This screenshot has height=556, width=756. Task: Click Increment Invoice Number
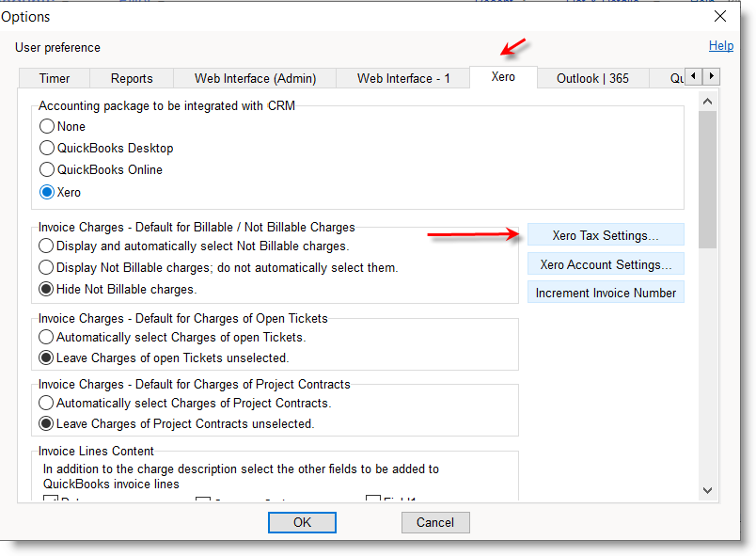click(606, 292)
